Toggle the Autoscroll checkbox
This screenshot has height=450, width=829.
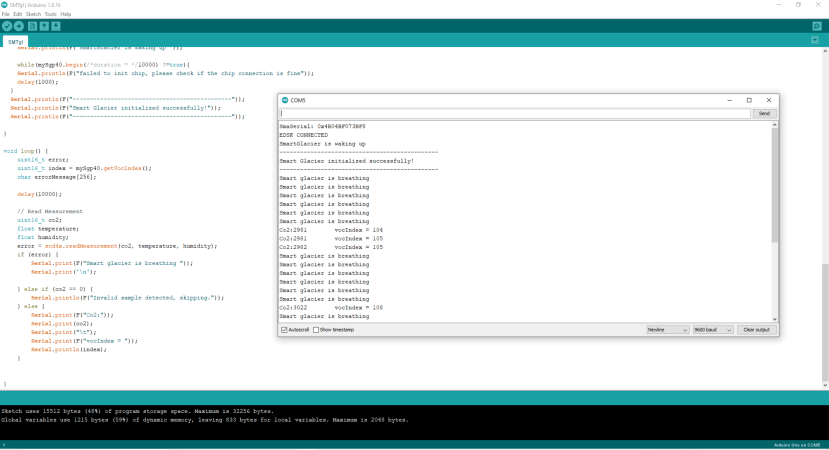[x=284, y=330]
